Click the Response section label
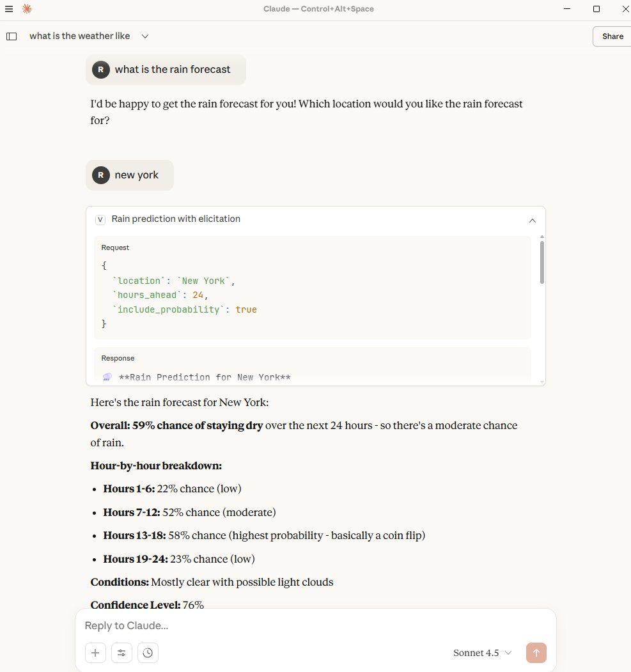Image resolution: width=631 pixels, height=672 pixels. click(x=118, y=358)
